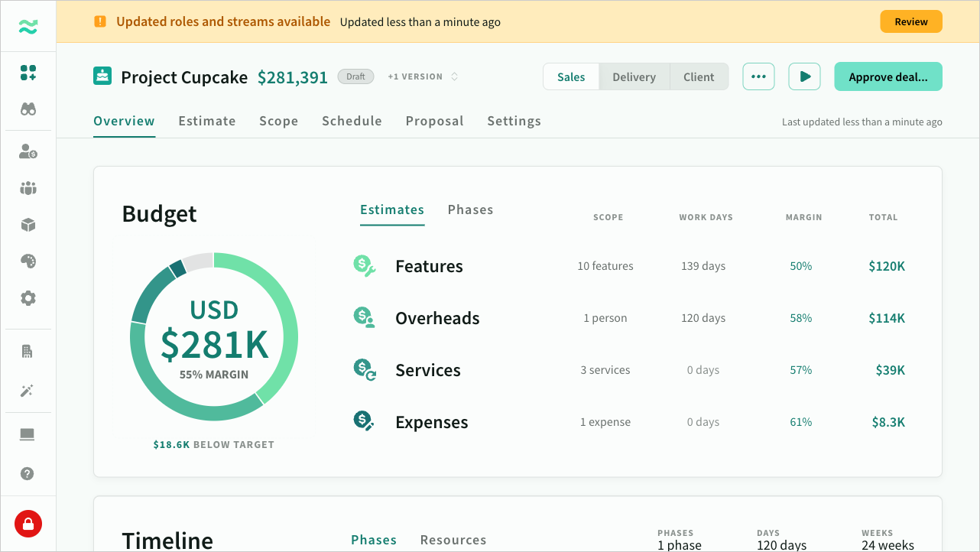The image size is (980, 552).
Task: Click the 10 features scope value
Action: point(605,266)
